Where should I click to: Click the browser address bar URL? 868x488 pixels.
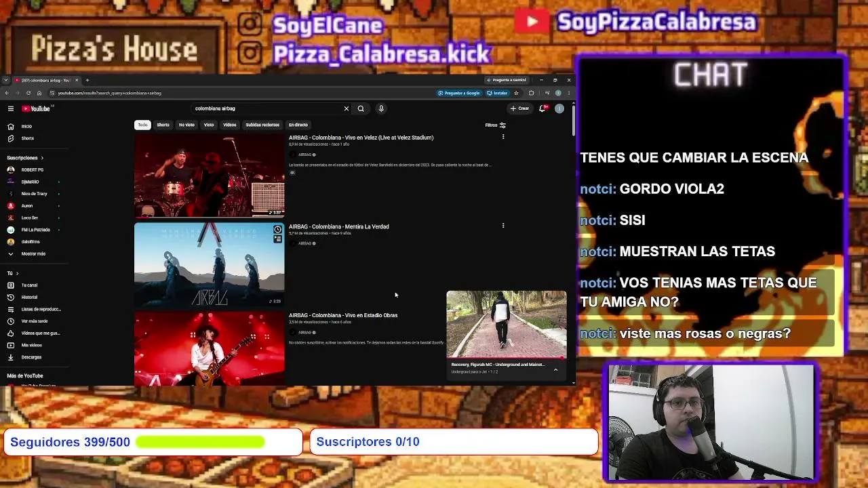click(x=110, y=93)
